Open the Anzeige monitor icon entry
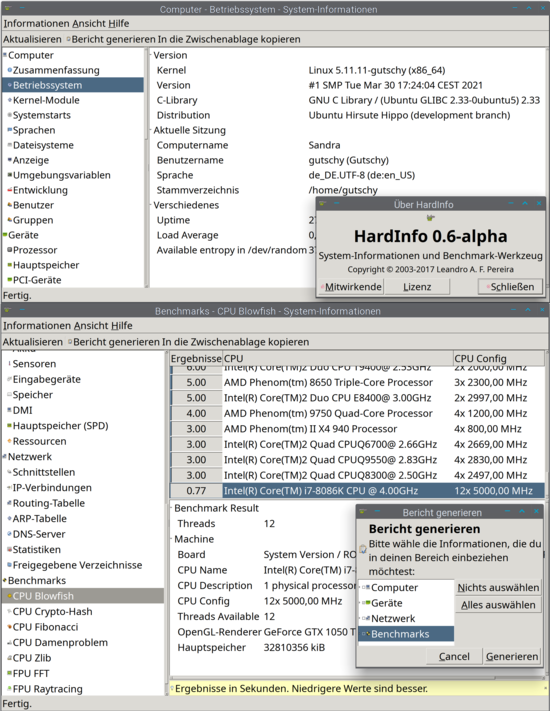The width and height of the screenshot is (550, 711). click(10, 160)
